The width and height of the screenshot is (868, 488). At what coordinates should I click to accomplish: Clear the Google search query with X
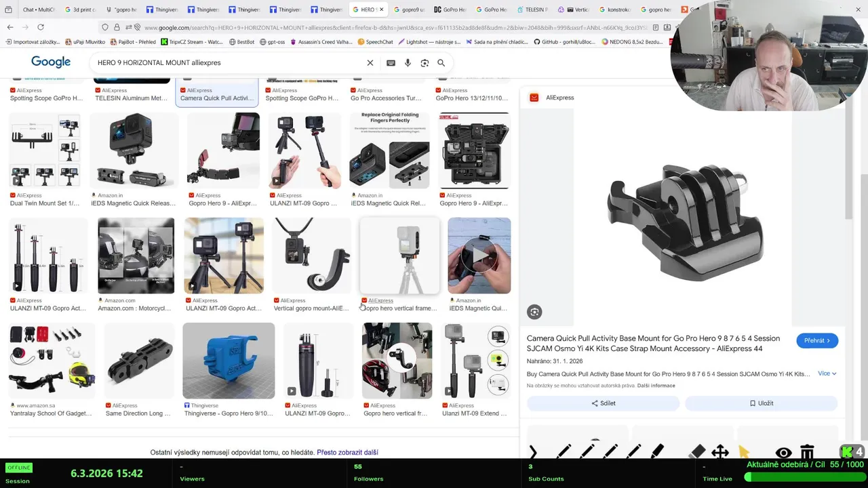370,62
